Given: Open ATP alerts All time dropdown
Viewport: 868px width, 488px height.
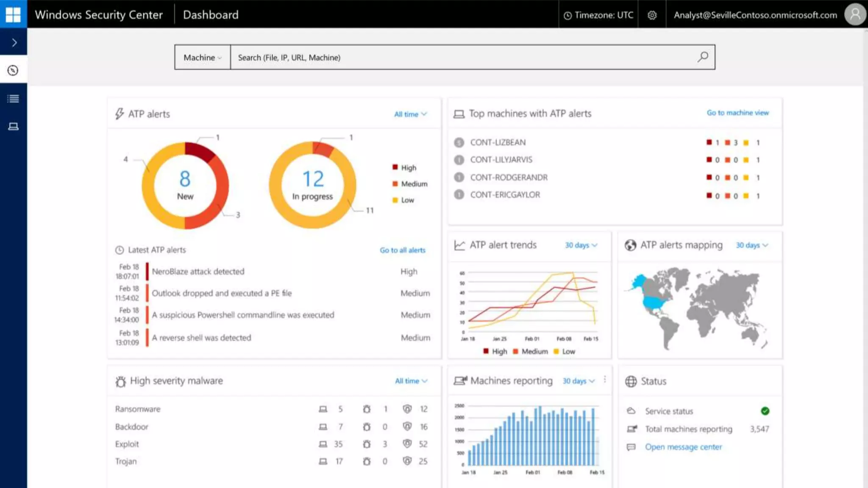Looking at the screenshot, I should click(410, 114).
